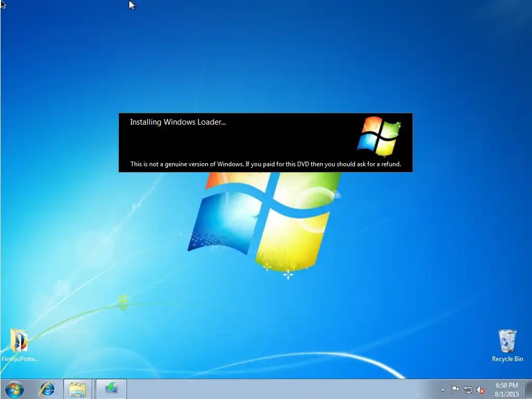
Task: Click the Show desktop strip at the end of the taskbar
Action: (528, 389)
